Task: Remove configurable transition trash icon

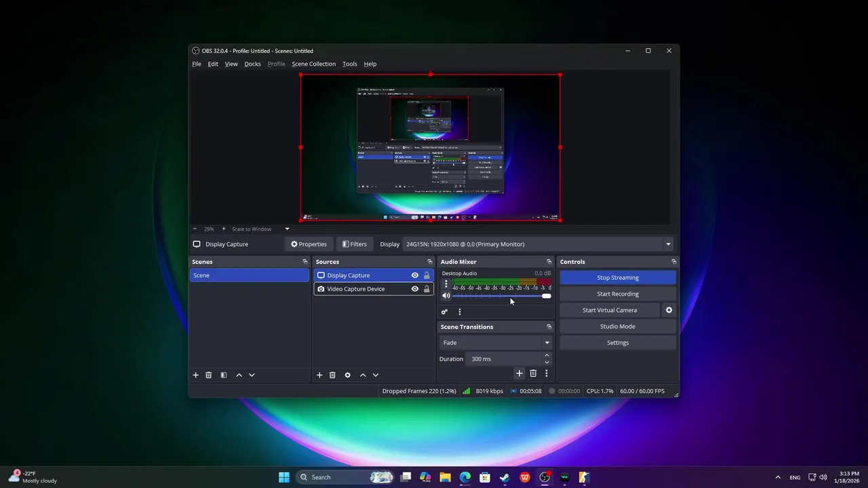Action: coord(533,373)
